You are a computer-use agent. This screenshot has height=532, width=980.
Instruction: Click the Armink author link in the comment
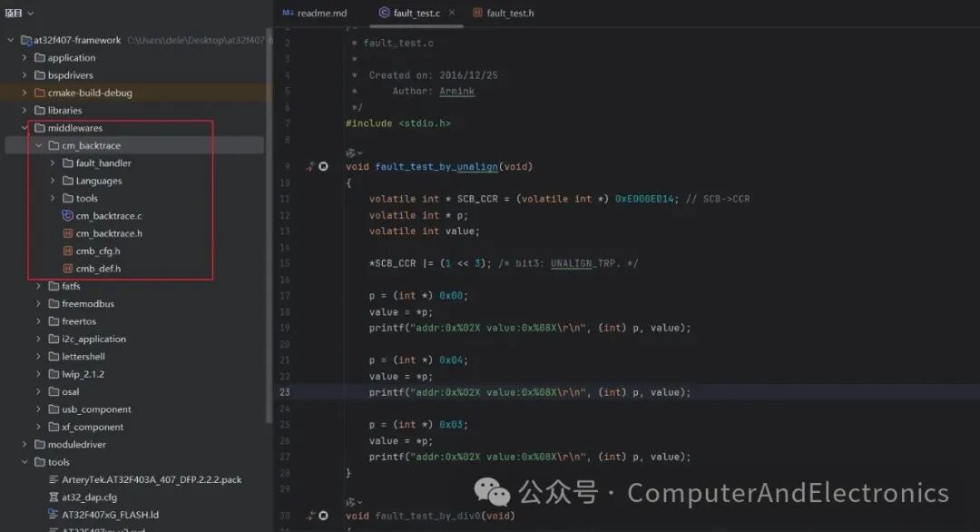tap(456, 91)
